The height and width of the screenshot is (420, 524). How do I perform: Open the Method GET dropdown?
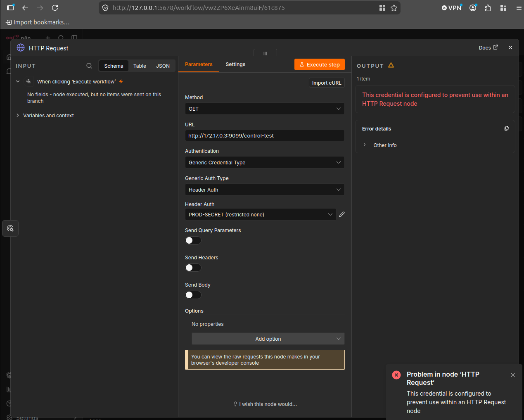pyautogui.click(x=265, y=109)
